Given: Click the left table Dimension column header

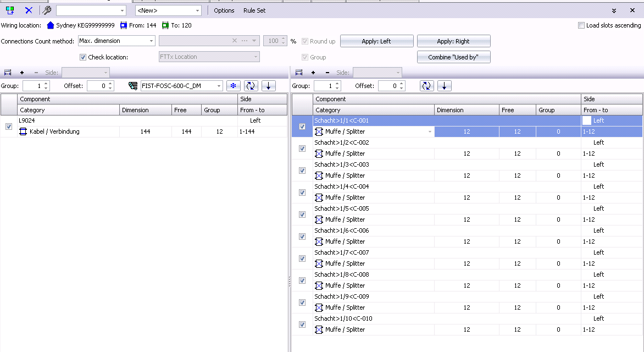Looking at the screenshot, I should pos(146,110).
